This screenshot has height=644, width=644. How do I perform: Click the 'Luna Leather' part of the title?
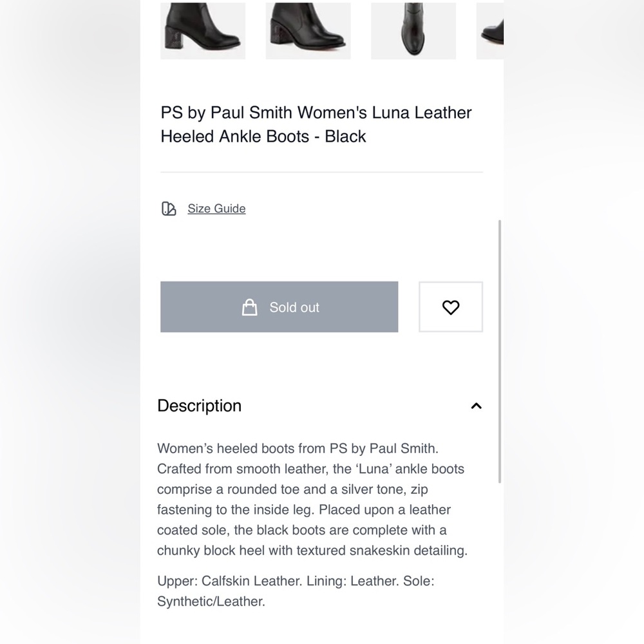click(422, 113)
